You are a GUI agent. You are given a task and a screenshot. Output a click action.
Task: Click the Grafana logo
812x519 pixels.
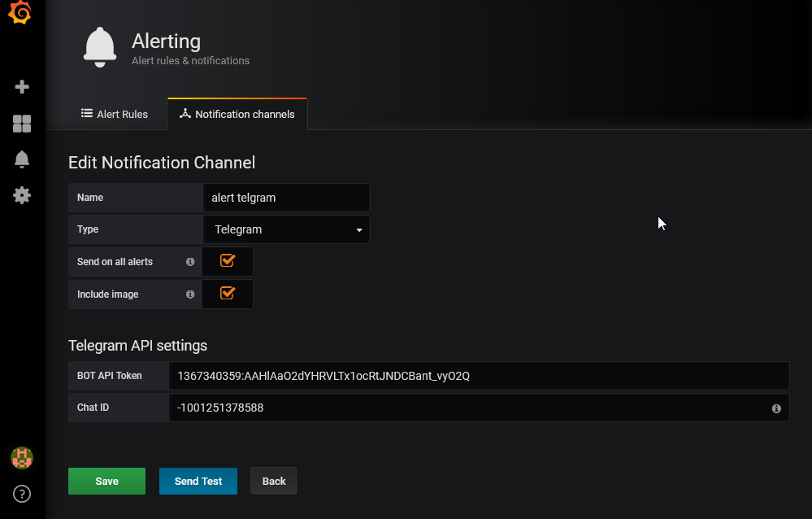20,13
